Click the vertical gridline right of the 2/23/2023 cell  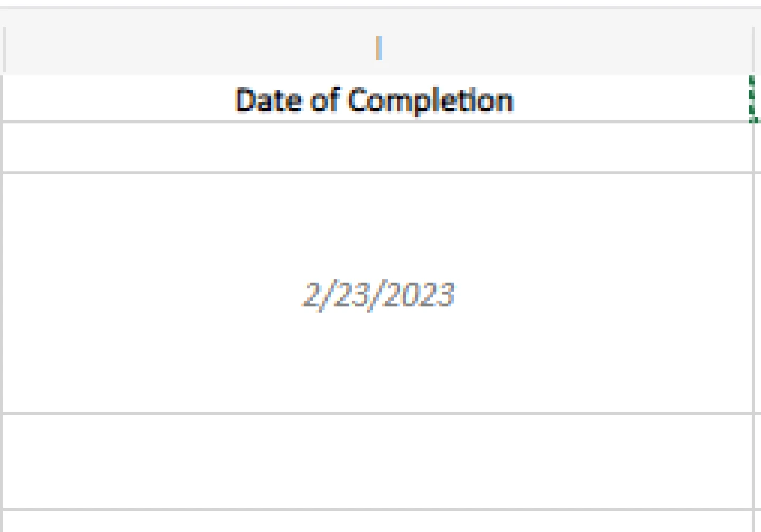point(753,294)
